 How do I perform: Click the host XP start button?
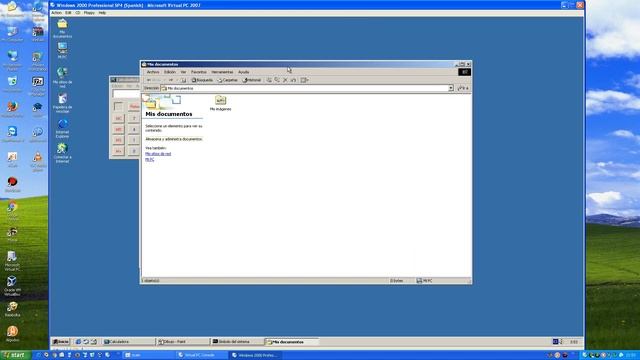15,355
